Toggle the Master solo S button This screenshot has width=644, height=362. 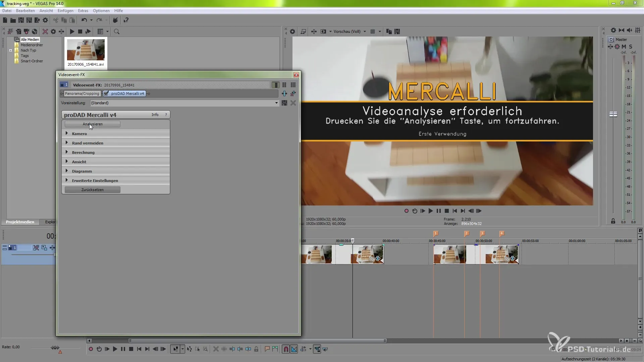(631, 47)
